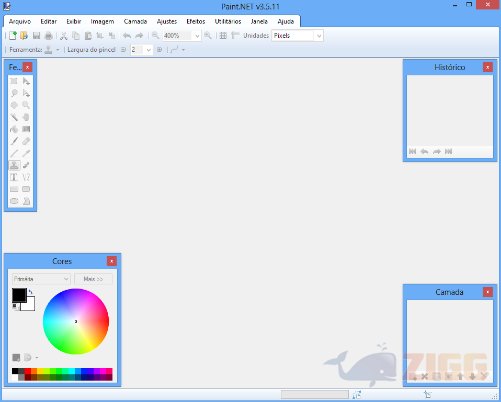Open the Imagem menu

(102, 21)
